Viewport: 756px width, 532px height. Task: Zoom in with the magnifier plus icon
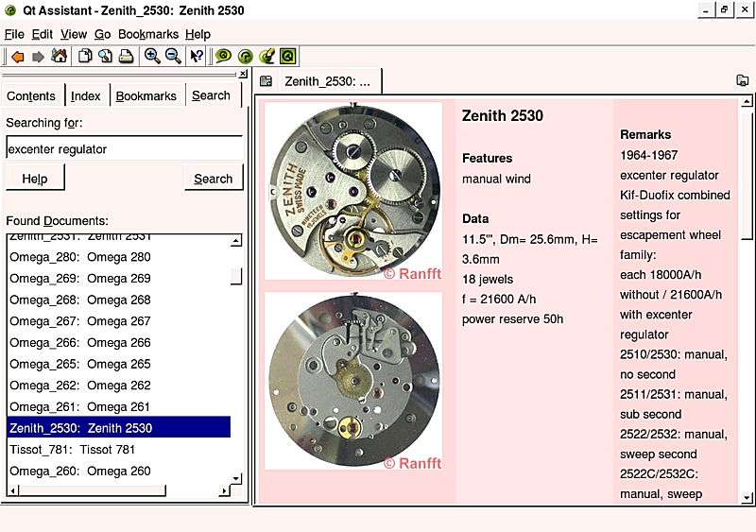(x=152, y=57)
